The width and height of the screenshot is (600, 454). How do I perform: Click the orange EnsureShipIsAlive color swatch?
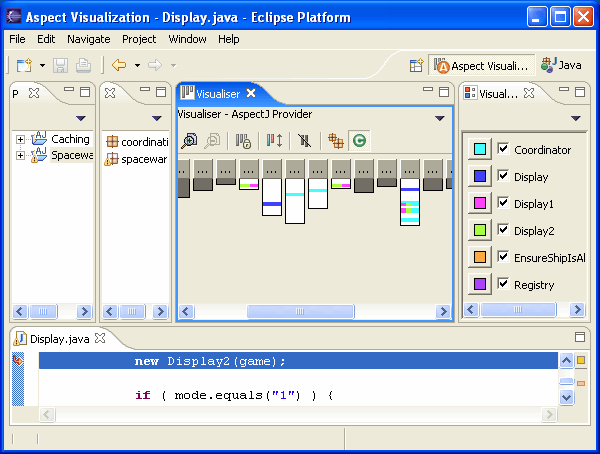tap(480, 256)
